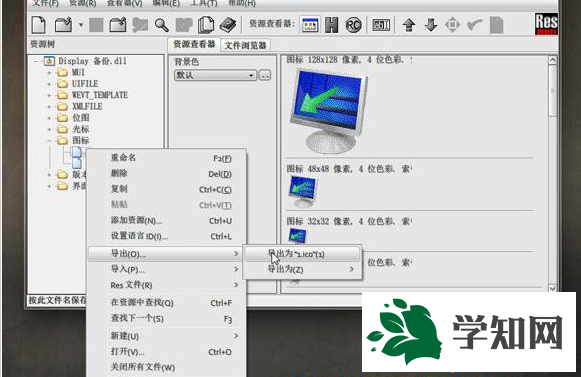Expand the 光标 folder node
Viewport: 581px width, 377px height.
click(49, 129)
